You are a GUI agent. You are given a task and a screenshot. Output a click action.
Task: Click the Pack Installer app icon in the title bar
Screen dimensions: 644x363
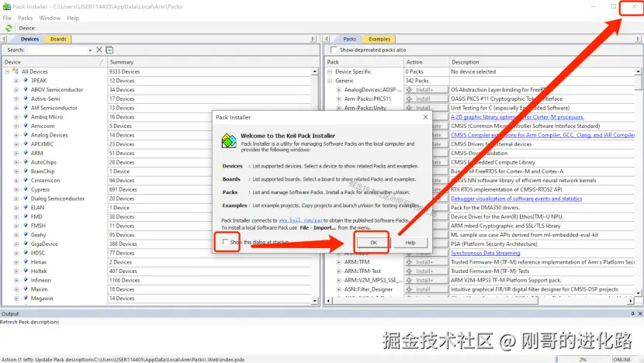(6, 6)
